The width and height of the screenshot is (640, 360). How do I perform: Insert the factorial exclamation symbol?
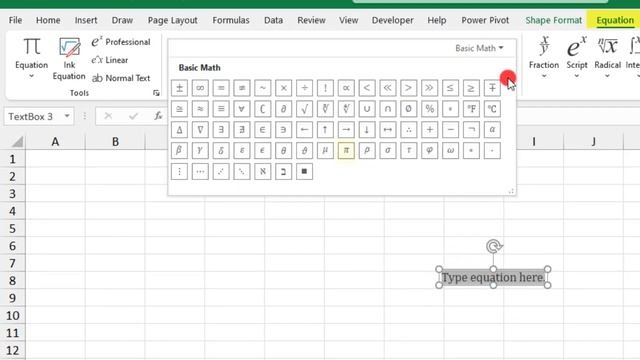click(325, 88)
